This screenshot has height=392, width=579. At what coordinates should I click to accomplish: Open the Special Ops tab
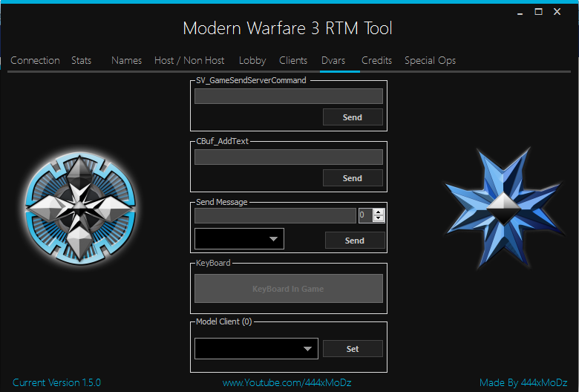(x=431, y=60)
